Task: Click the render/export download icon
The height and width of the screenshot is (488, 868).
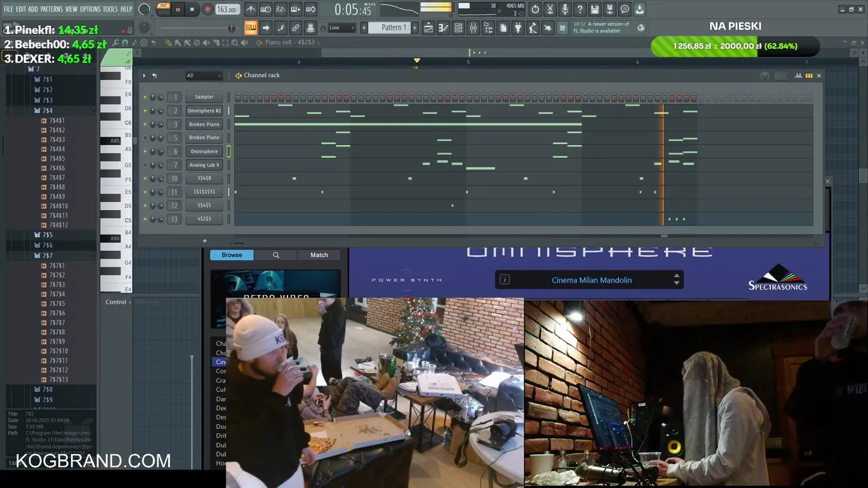Action: pyautogui.click(x=639, y=9)
